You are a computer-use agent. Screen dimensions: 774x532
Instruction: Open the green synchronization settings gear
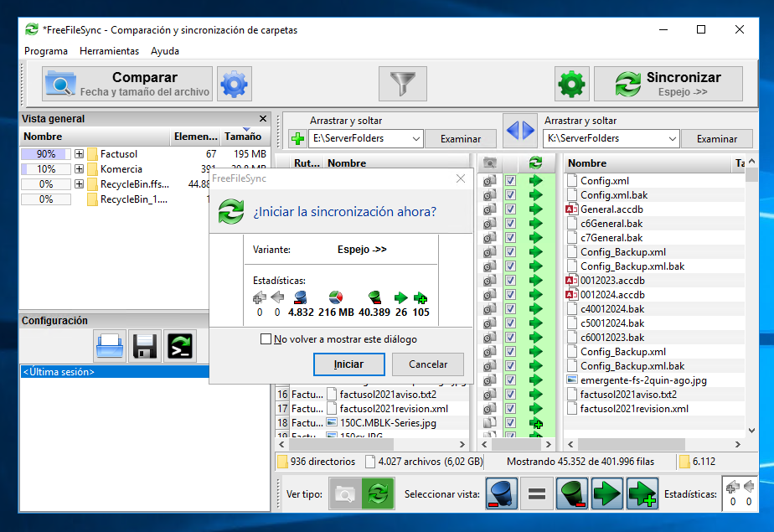[572, 84]
